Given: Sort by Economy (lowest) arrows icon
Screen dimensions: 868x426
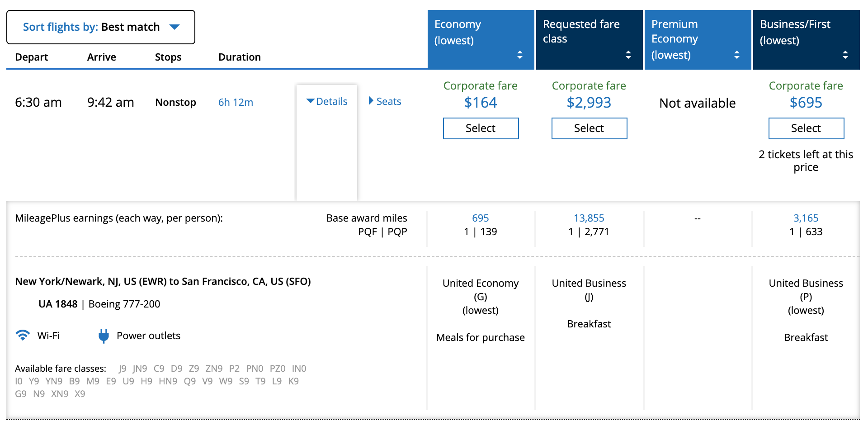Looking at the screenshot, I should [x=520, y=55].
